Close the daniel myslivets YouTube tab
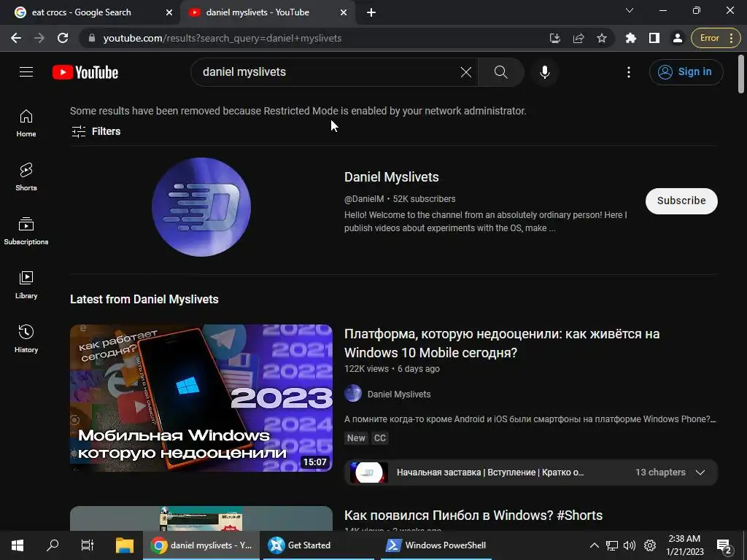The image size is (747, 560). click(x=344, y=13)
